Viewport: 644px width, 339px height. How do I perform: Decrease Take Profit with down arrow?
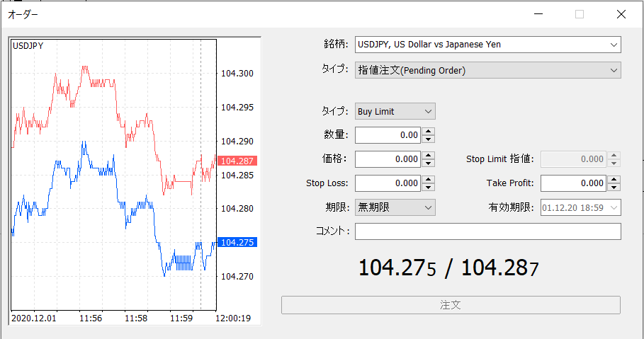pos(614,187)
